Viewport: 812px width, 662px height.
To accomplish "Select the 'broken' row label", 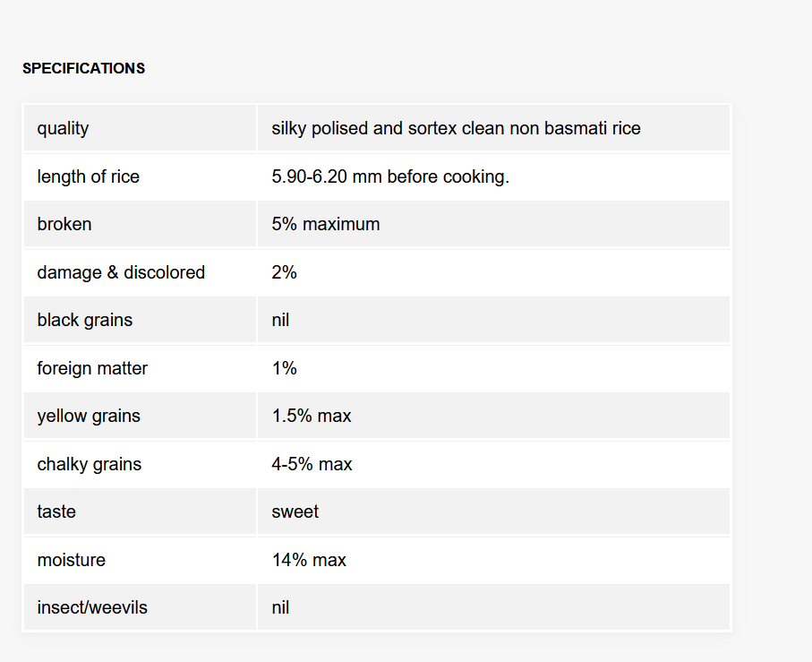I will pyautogui.click(x=64, y=224).
